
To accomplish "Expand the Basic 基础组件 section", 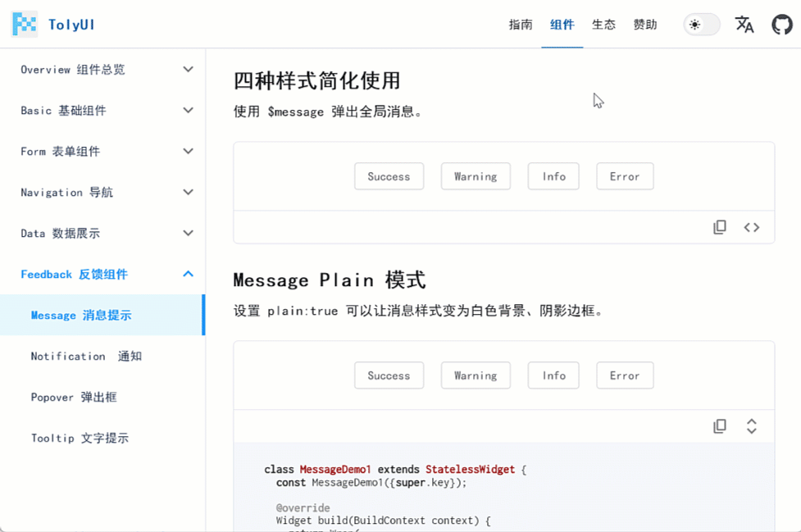I will [102, 111].
